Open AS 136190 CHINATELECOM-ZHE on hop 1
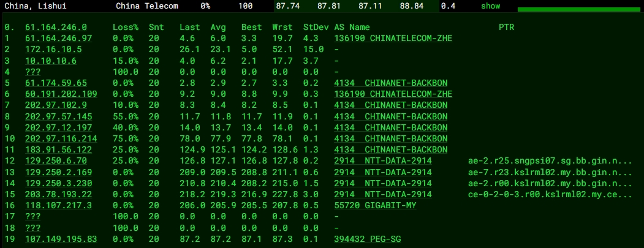The image size is (644, 248). pos(393,39)
